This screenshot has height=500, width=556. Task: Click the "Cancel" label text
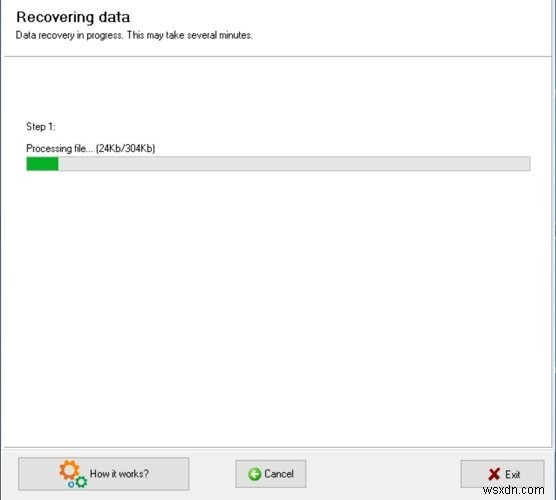click(279, 474)
